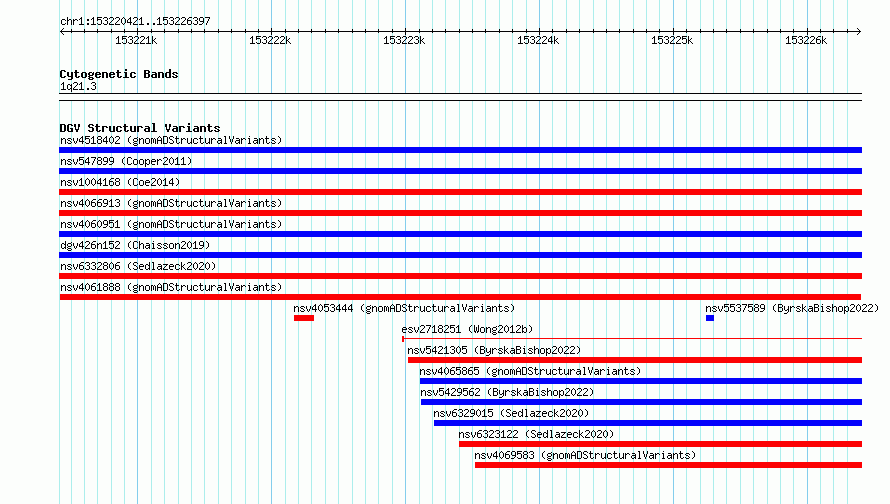The width and height of the screenshot is (890, 504).
Task: Click the red bar under nsv4069583
Action: (669, 465)
